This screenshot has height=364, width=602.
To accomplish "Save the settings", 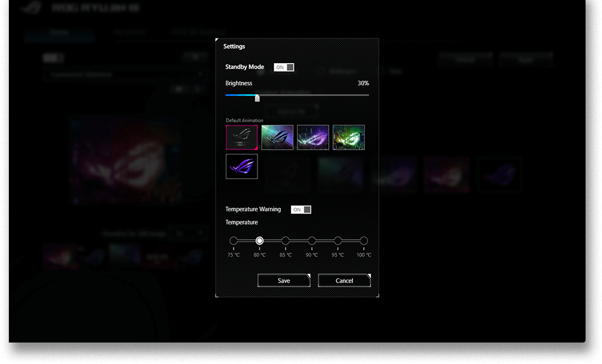I will [x=284, y=281].
